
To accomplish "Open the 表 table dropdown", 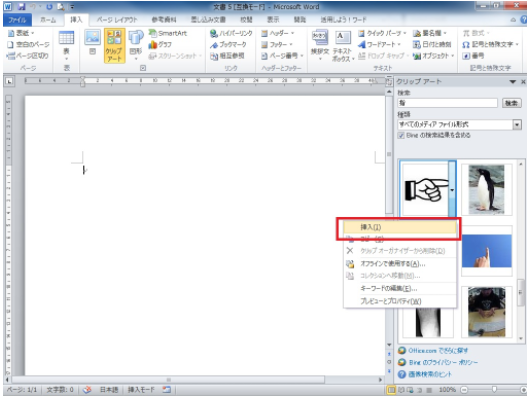I will pos(66,46).
